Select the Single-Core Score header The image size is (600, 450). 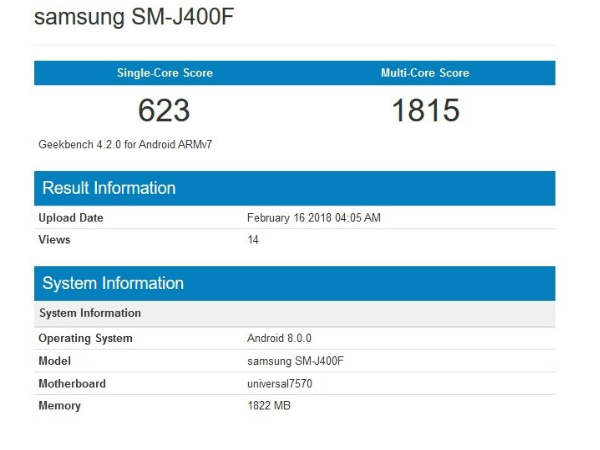coord(165,73)
